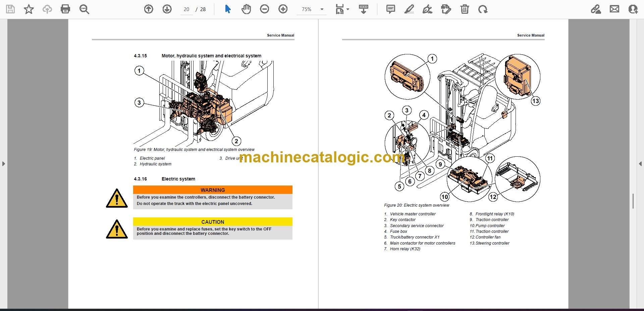Edit the current page number field
The width and height of the screenshot is (644, 311).
coord(186,9)
